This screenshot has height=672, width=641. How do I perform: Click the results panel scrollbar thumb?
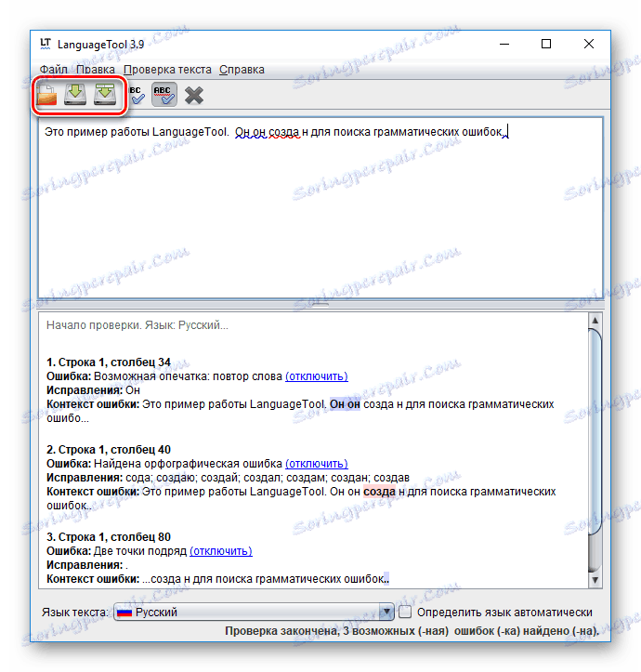tap(595, 432)
